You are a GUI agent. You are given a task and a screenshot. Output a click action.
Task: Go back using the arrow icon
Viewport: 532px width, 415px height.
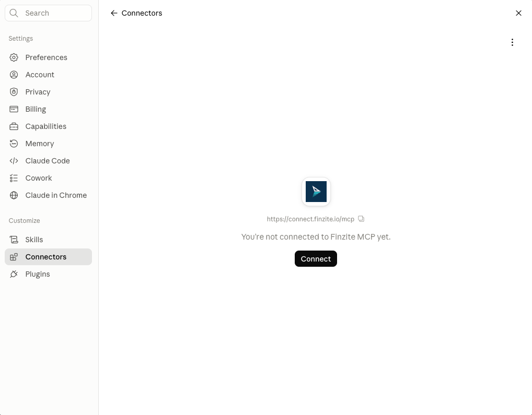pos(114,13)
